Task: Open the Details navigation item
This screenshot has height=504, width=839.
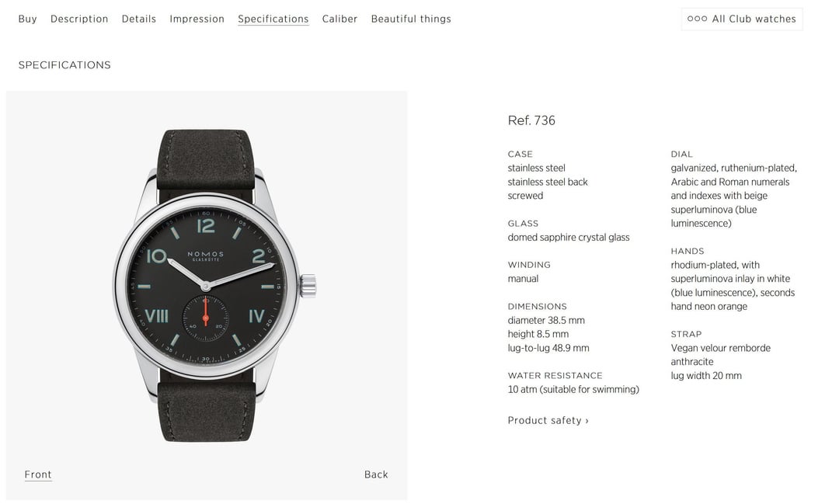Action: [x=138, y=19]
